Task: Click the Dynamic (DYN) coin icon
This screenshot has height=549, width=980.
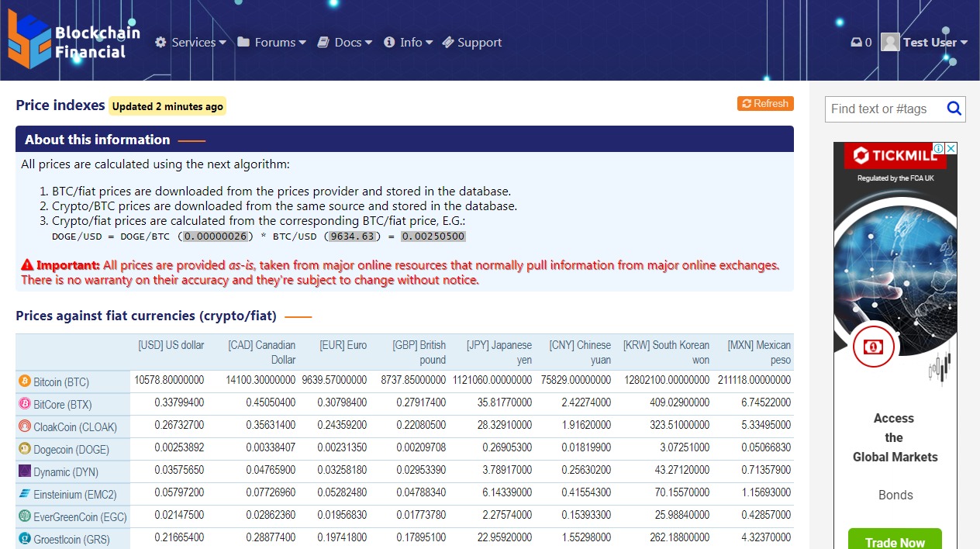Action: tap(25, 471)
